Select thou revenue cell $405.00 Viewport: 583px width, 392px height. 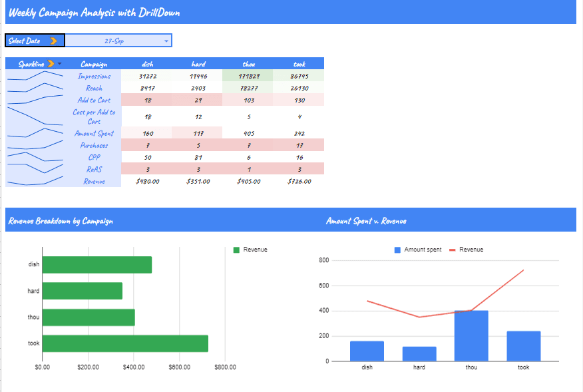click(249, 181)
